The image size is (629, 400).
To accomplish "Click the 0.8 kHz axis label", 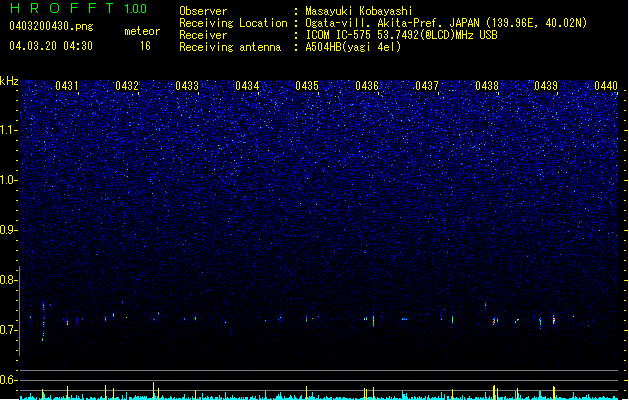I will (x=9, y=280).
